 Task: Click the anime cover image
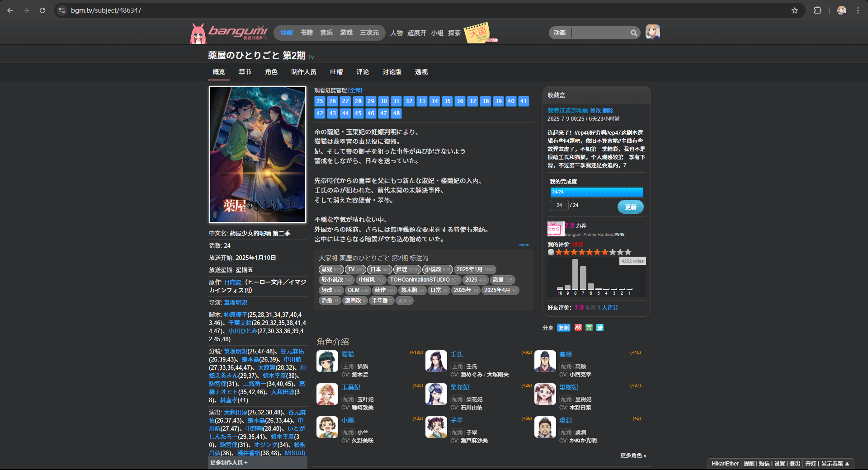[x=258, y=155]
